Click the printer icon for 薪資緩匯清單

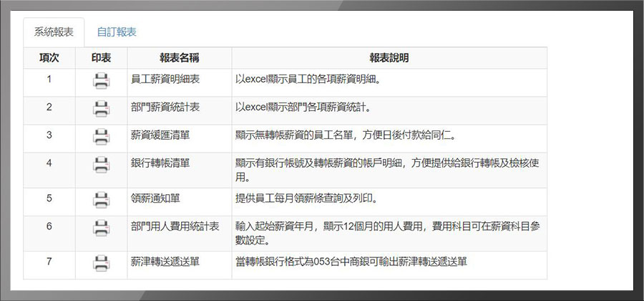pyautogui.click(x=102, y=135)
